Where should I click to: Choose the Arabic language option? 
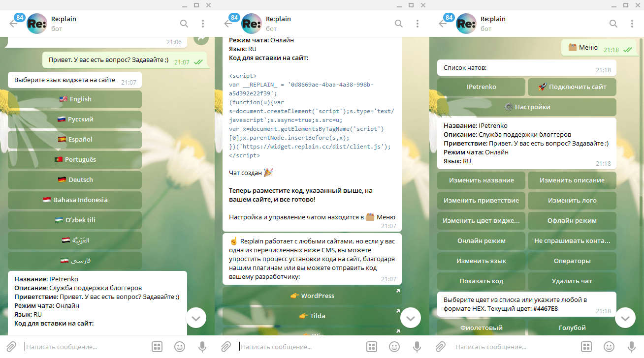(x=75, y=240)
